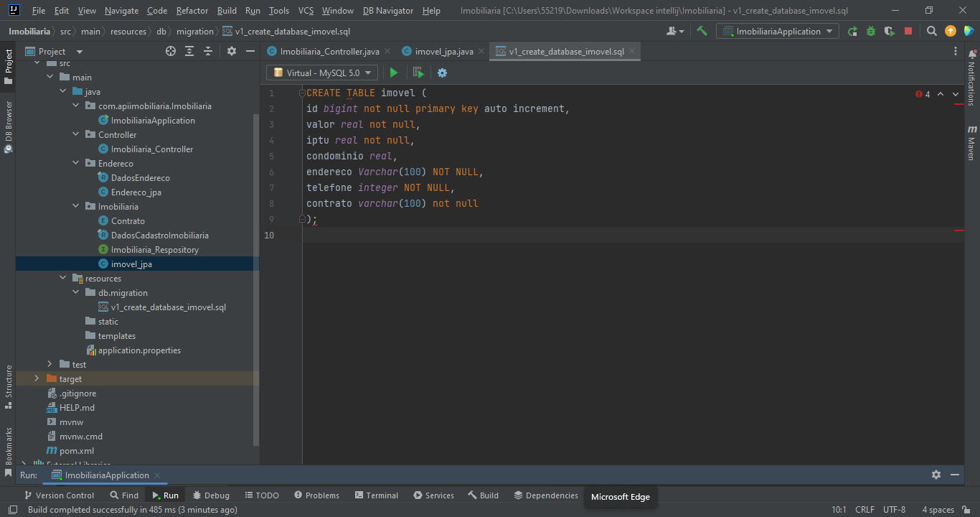Toggle tool window bars button in the status bar
The height and width of the screenshot is (517, 980).
click(13, 510)
